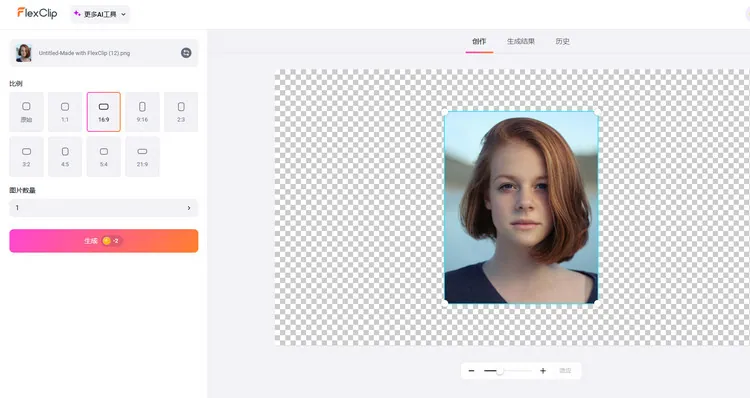The height and width of the screenshot is (398, 750).
Task: Click the zoom slider handle
Action: click(499, 371)
